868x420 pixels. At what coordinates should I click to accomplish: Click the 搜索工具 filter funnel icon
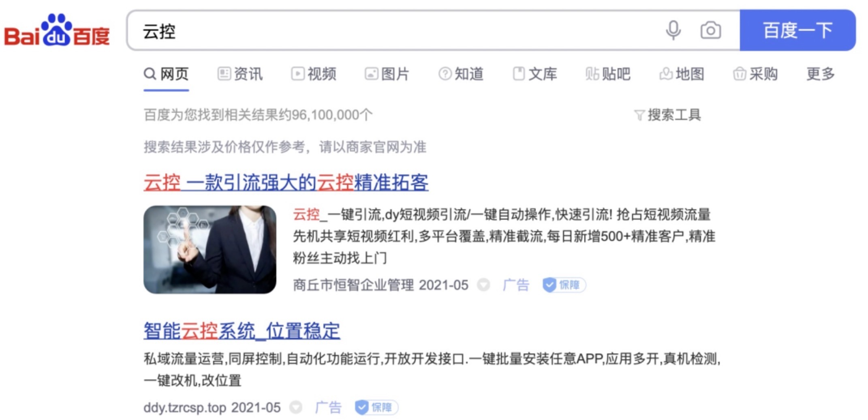[x=639, y=115]
